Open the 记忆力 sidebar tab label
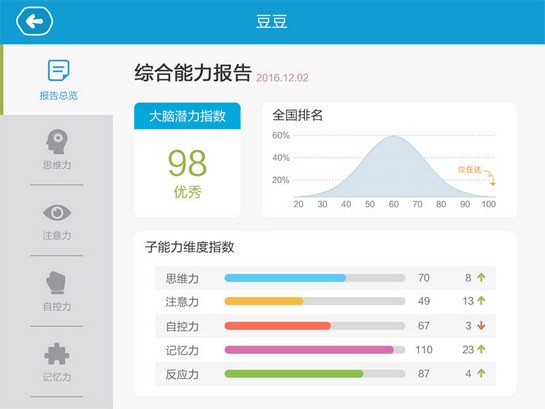The height and width of the screenshot is (409, 545). (57, 377)
